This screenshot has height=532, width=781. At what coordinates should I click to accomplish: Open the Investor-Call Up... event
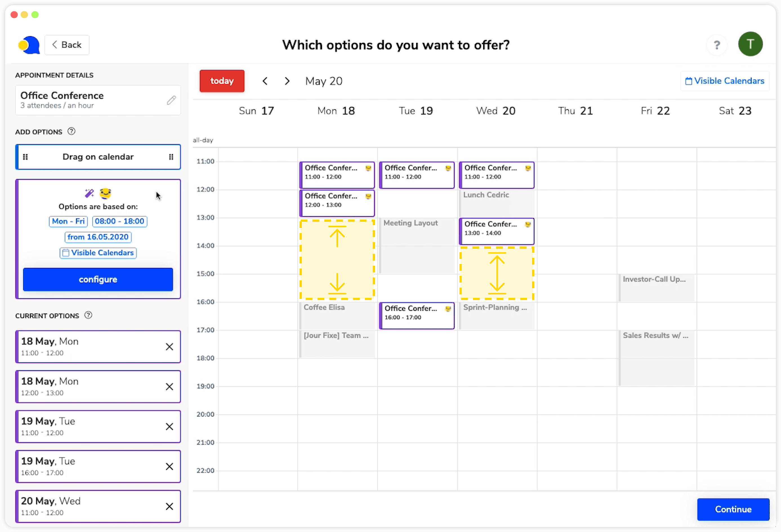(656, 288)
